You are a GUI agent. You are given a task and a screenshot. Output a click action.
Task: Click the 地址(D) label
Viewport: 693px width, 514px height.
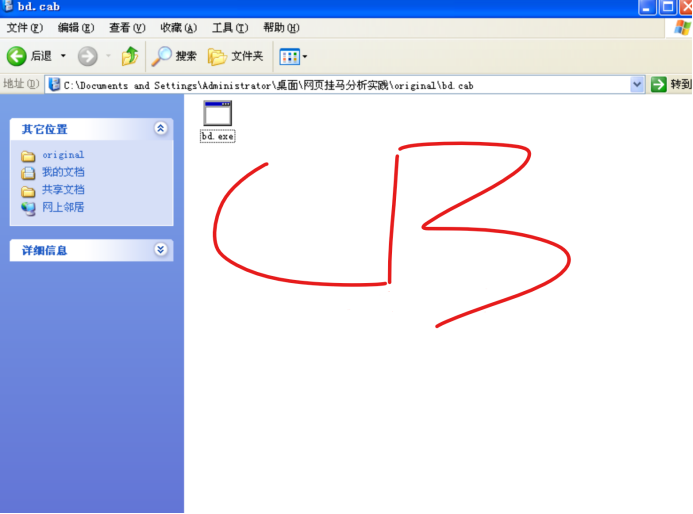(x=21, y=84)
